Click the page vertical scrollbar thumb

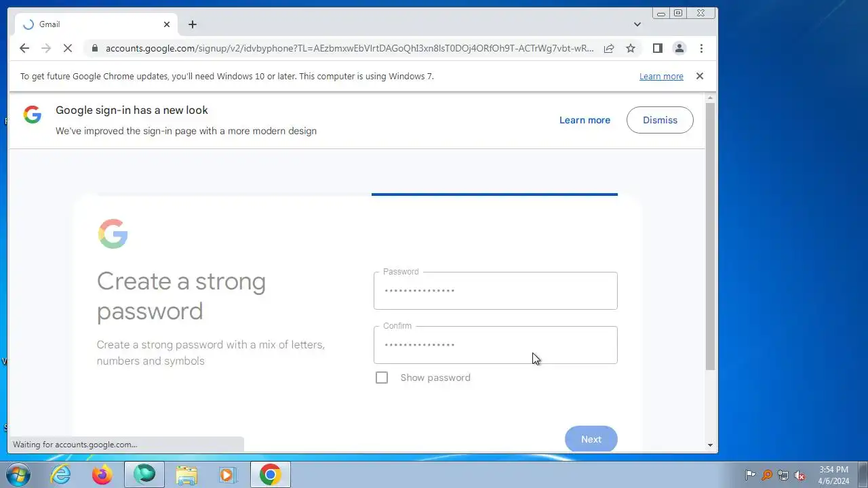pyautogui.click(x=710, y=236)
